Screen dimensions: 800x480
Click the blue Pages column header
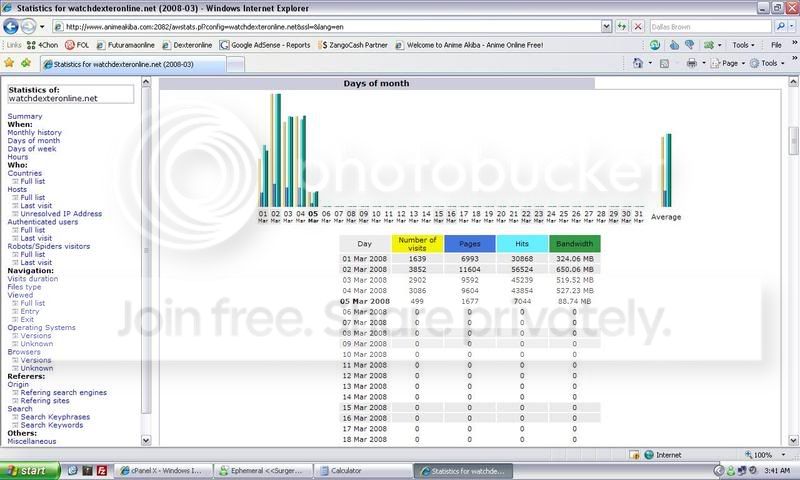point(469,244)
